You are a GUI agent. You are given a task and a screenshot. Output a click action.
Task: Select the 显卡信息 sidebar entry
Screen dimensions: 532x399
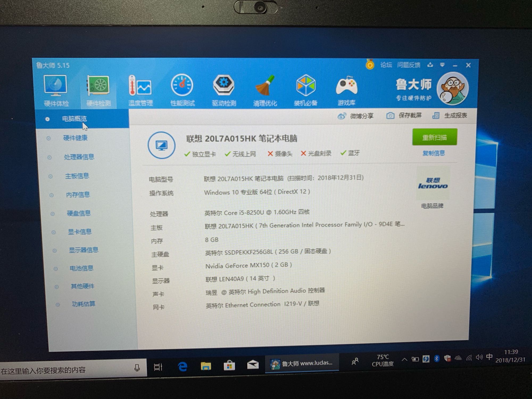[80, 232]
